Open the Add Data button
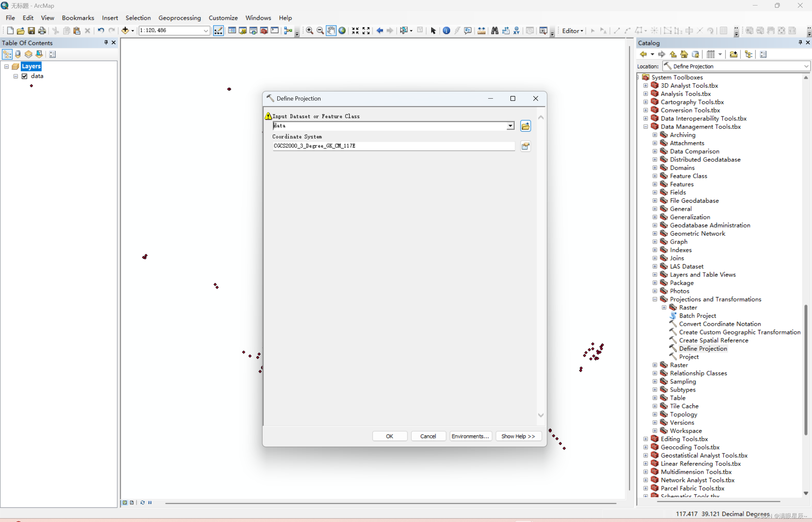The image size is (812, 522). point(125,31)
